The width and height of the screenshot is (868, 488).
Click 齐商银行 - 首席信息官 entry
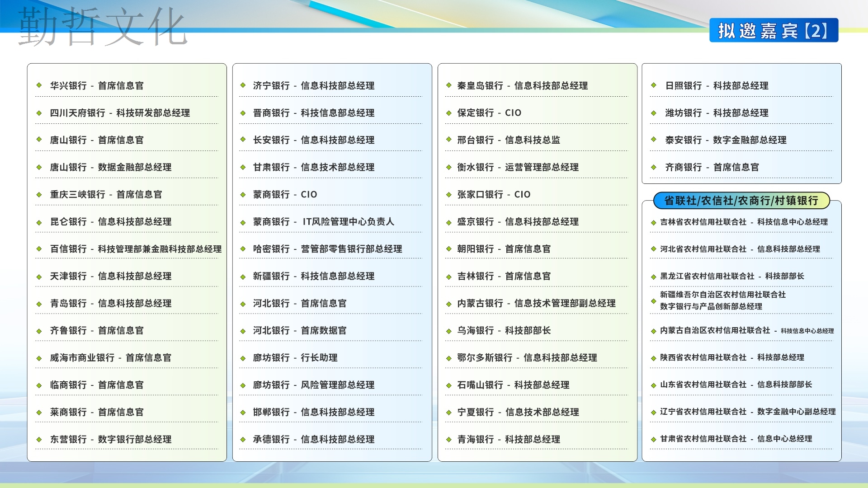(712, 167)
